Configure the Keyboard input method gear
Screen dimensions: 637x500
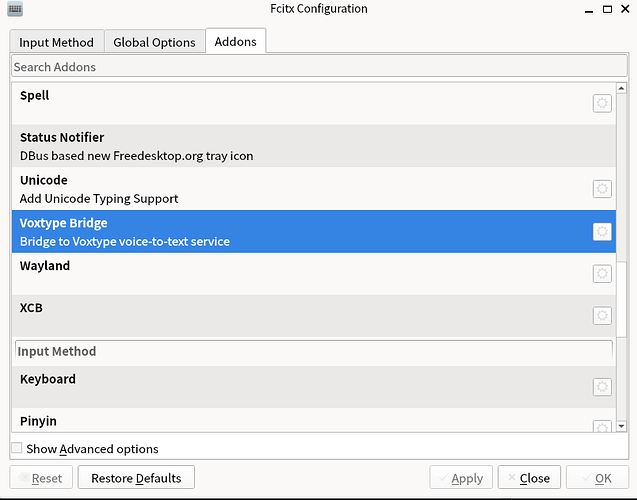[602, 386]
